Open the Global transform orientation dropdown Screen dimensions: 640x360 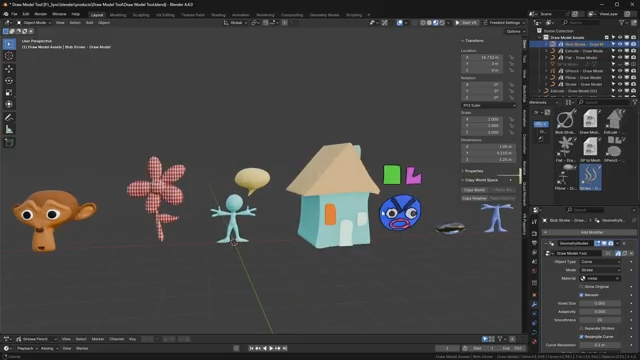tap(236, 23)
